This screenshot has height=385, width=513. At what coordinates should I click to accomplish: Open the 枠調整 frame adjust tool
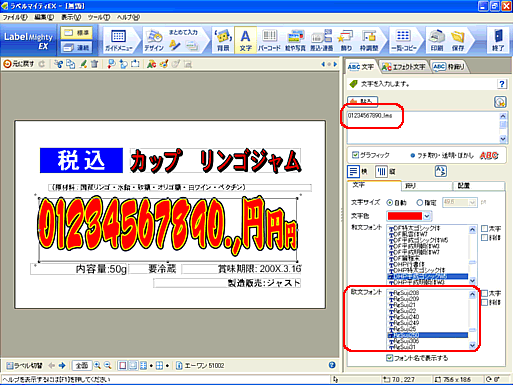coord(369,40)
